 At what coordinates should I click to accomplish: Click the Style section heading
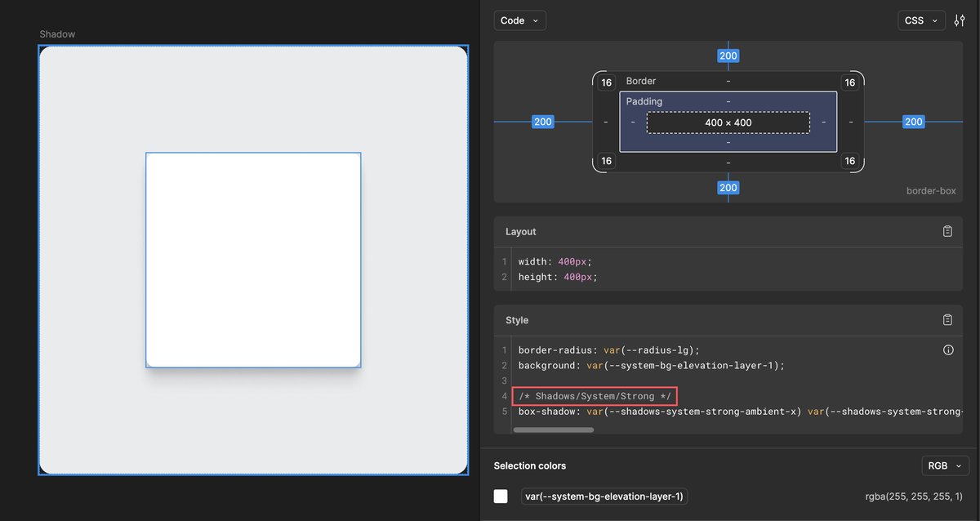(517, 320)
